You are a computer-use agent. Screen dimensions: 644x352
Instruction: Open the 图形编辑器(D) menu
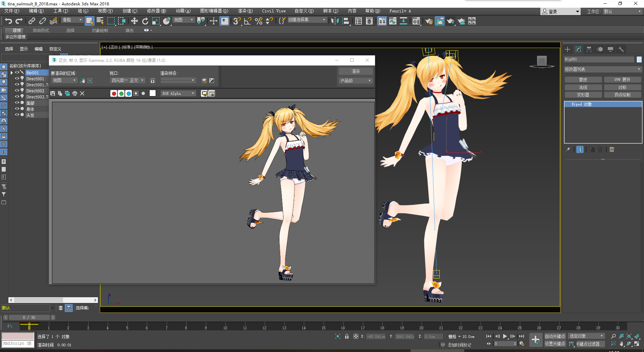coord(214,11)
